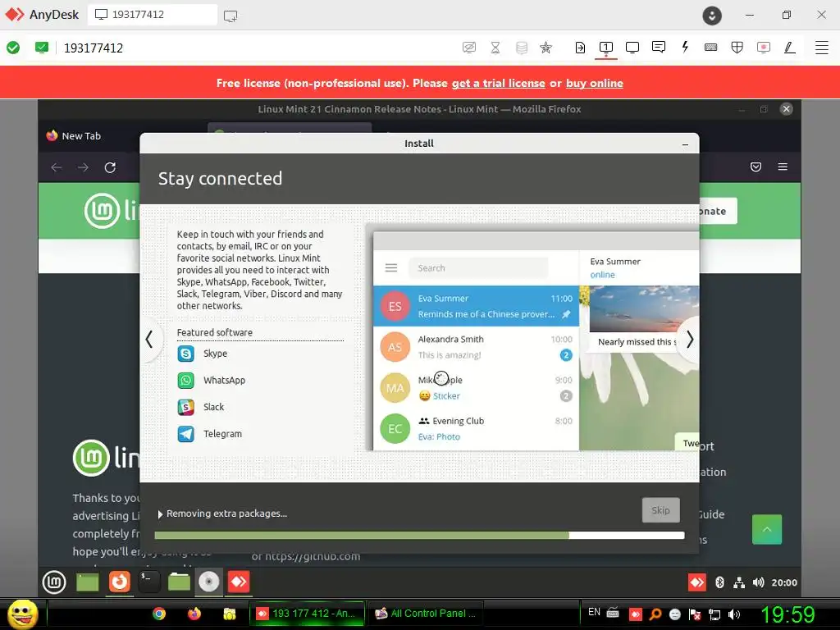Open the terminal launcher in Mint panel
The width and height of the screenshot is (840, 630).
(x=149, y=582)
